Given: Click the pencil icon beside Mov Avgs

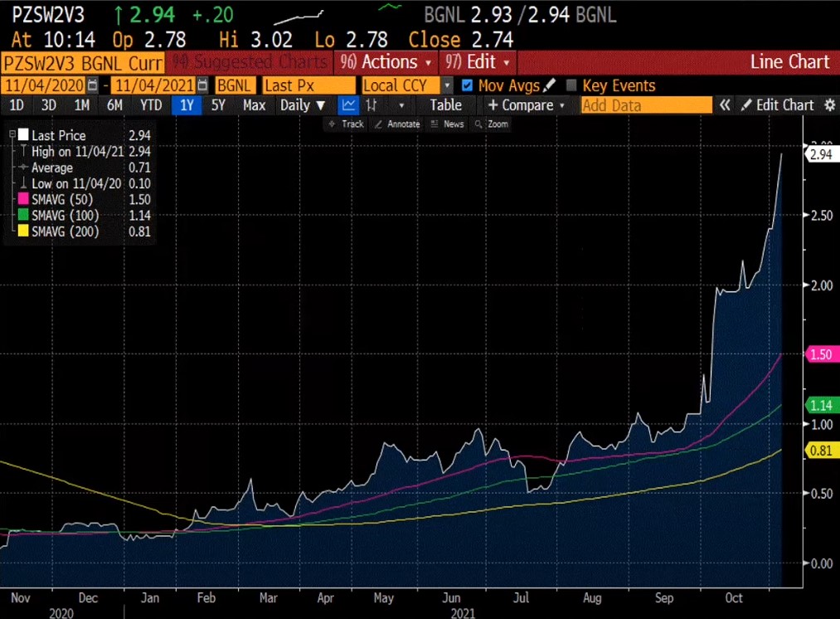Looking at the screenshot, I should (x=549, y=85).
